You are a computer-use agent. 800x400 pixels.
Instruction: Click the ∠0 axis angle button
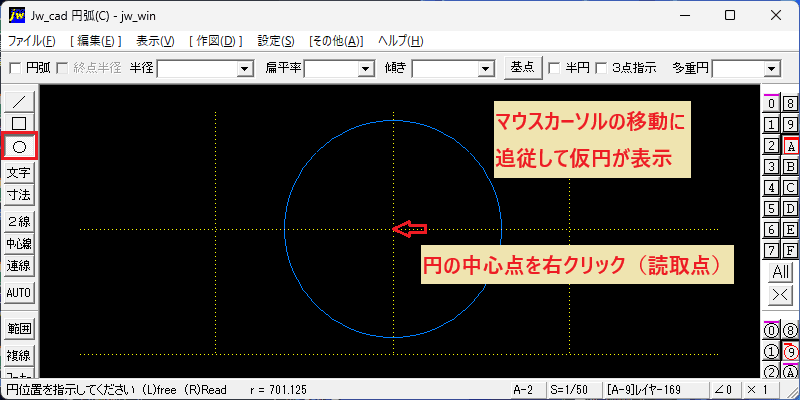[723, 390]
